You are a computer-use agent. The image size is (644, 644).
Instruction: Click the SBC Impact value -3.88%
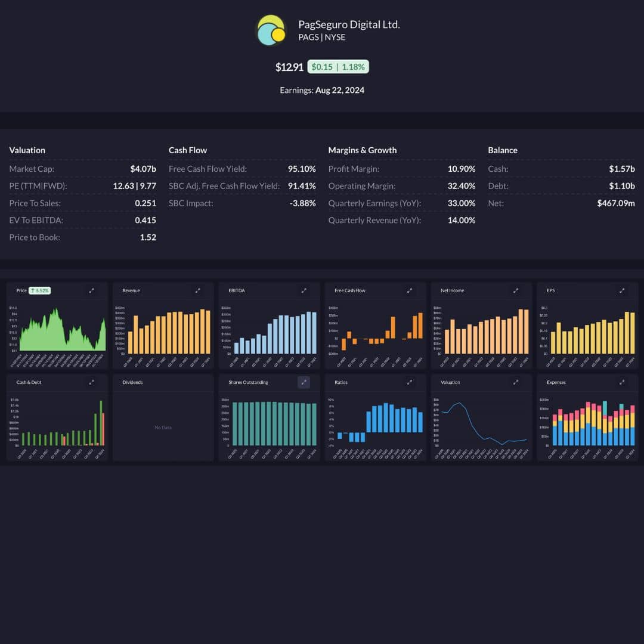coord(303,203)
